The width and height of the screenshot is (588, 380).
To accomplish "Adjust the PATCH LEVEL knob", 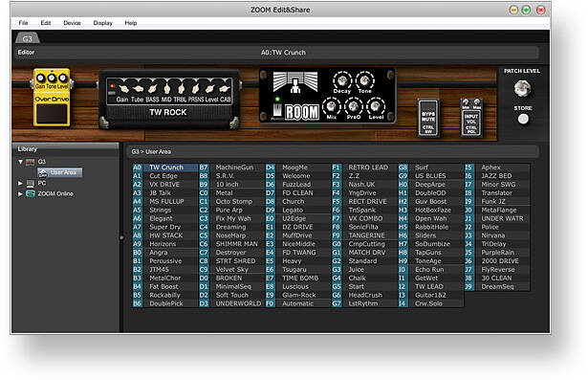I will (522, 89).
